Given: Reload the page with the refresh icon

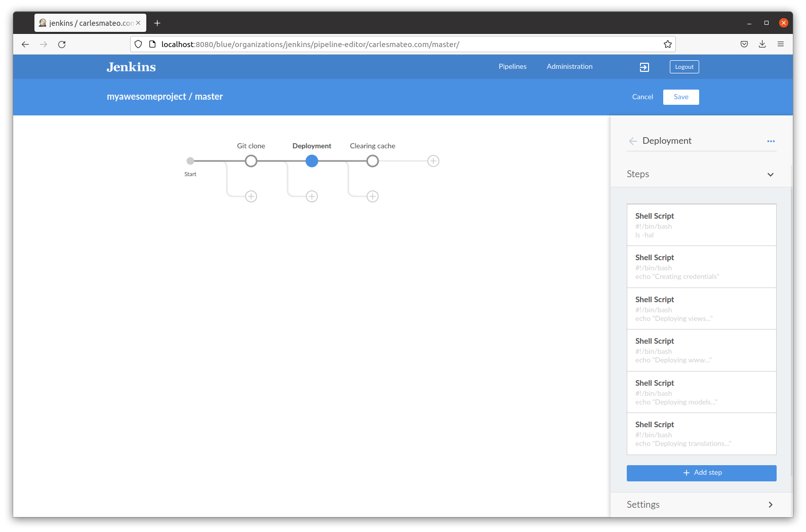Looking at the screenshot, I should click(x=62, y=44).
